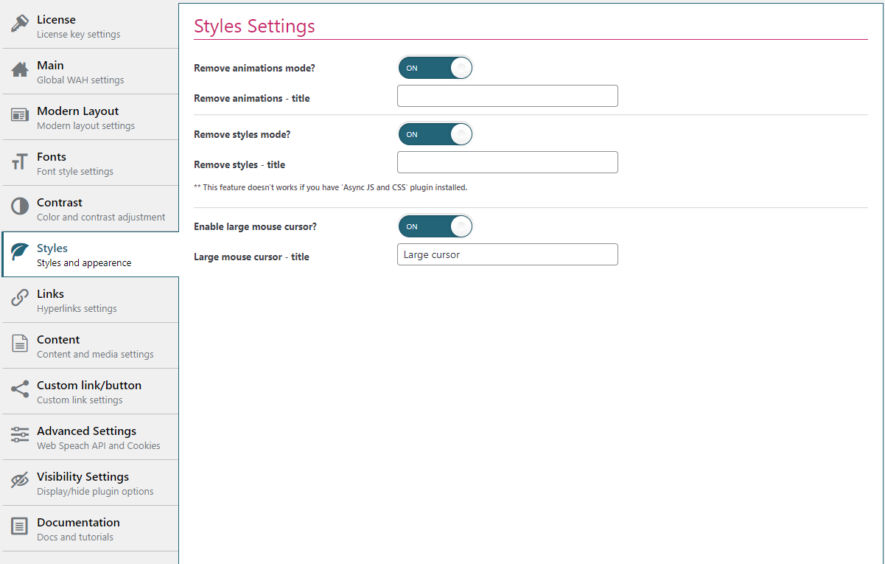Open the Main settings tab

coord(90,72)
